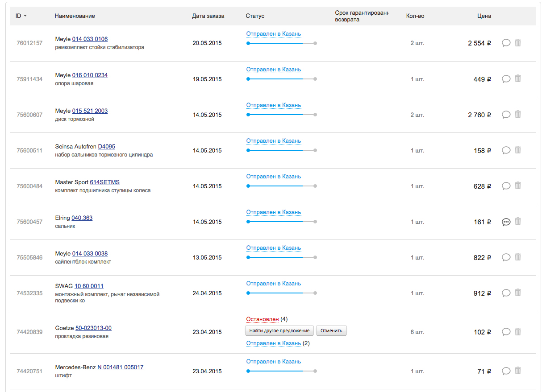The height and width of the screenshot is (392, 546).
Task: Click trash icon for order 74532335
Action: [x=518, y=293]
